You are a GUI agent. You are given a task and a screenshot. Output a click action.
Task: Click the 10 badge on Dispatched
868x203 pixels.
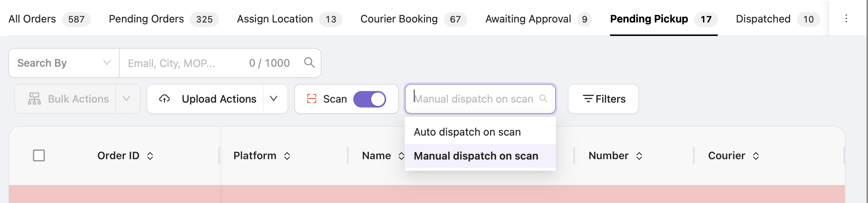809,19
